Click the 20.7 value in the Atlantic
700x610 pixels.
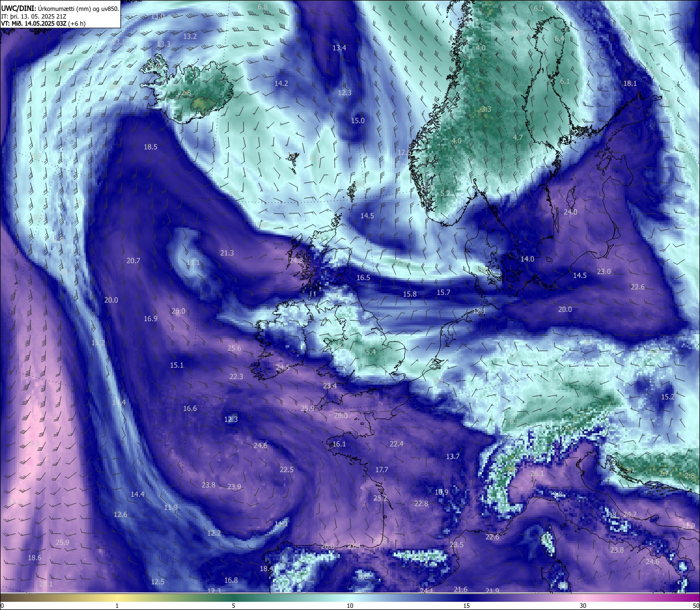[x=133, y=261]
